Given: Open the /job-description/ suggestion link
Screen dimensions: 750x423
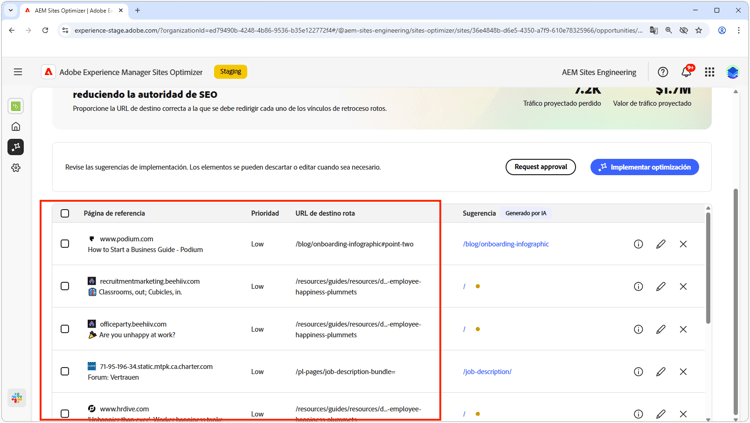Looking at the screenshot, I should 487,372.
